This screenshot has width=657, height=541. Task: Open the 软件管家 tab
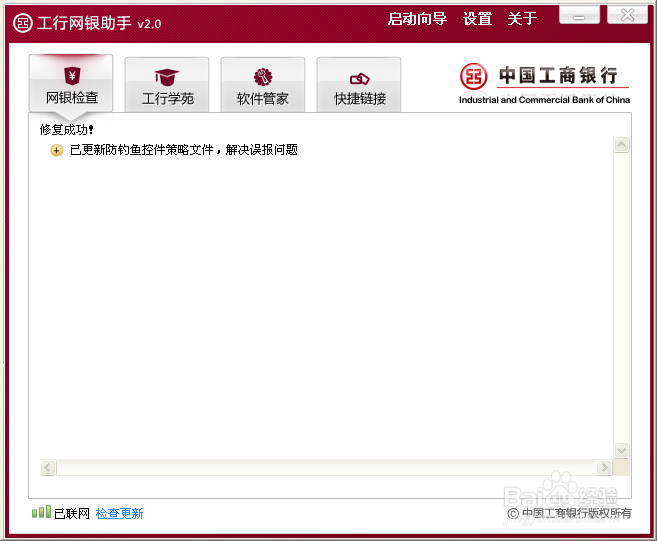click(263, 85)
